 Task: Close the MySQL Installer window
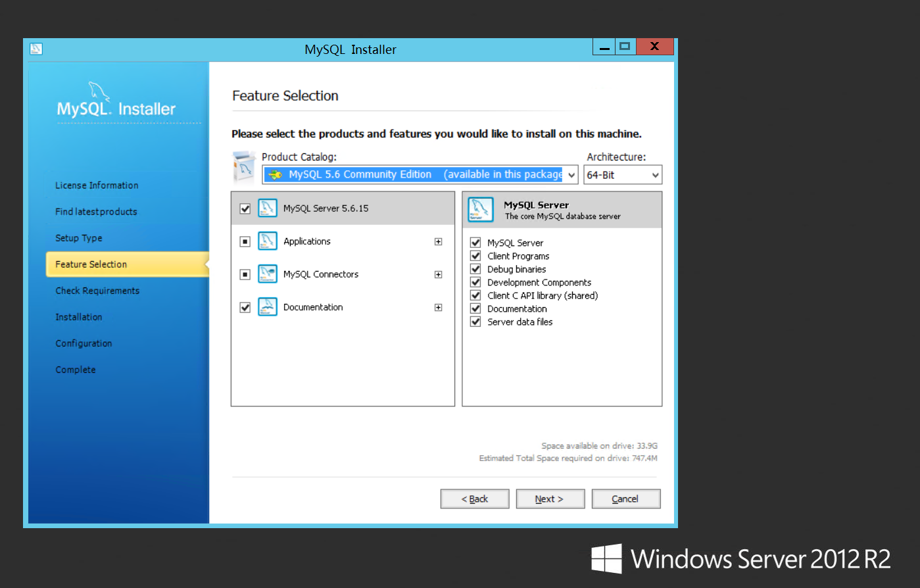tap(654, 47)
